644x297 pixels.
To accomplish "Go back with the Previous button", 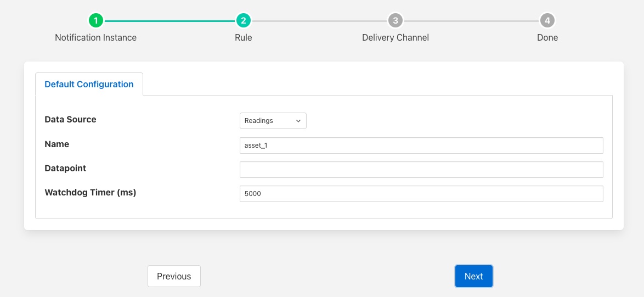I will pos(174,276).
